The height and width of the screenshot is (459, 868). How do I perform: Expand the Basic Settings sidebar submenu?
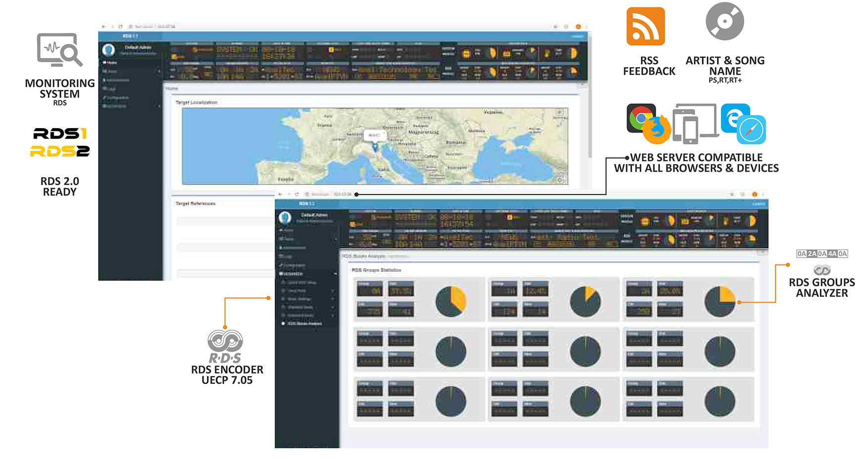[333, 299]
